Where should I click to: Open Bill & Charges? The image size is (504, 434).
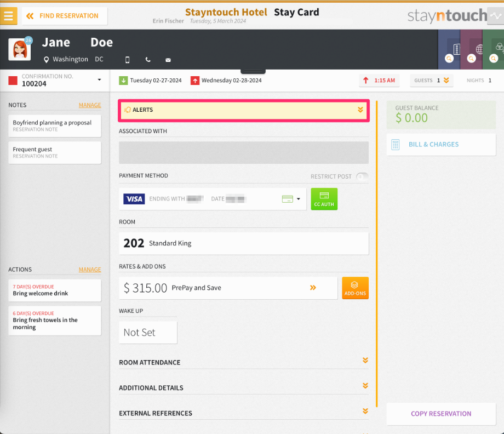(441, 145)
